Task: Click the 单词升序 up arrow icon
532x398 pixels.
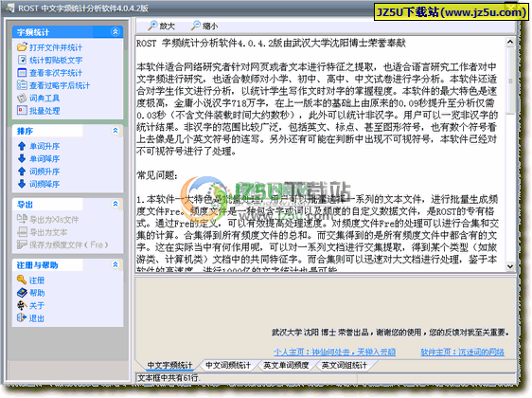Action: 22,146
